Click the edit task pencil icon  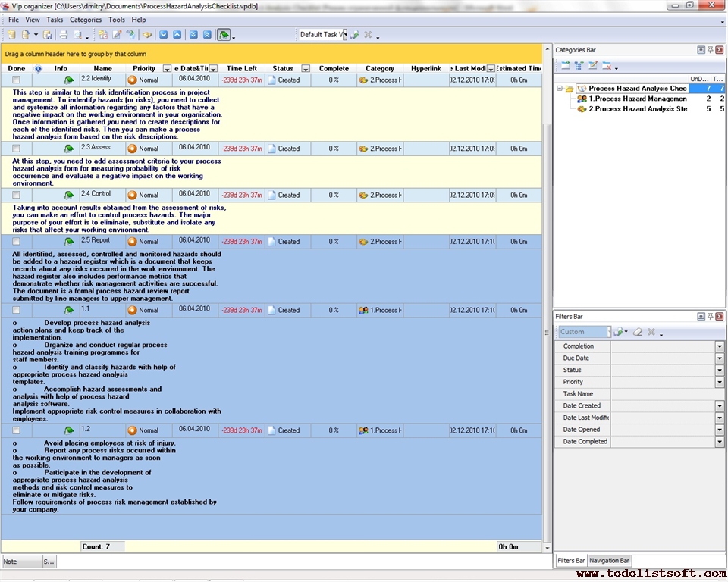click(117, 35)
